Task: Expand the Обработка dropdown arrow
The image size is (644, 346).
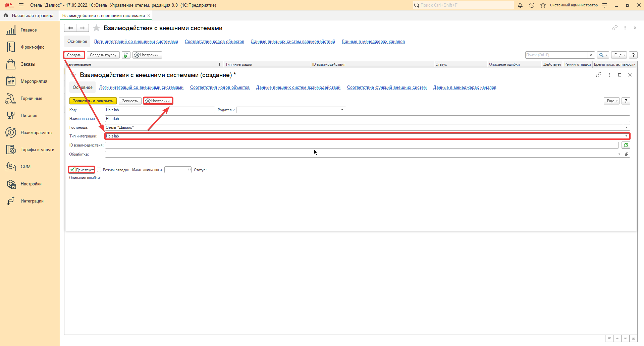Action: click(x=619, y=154)
